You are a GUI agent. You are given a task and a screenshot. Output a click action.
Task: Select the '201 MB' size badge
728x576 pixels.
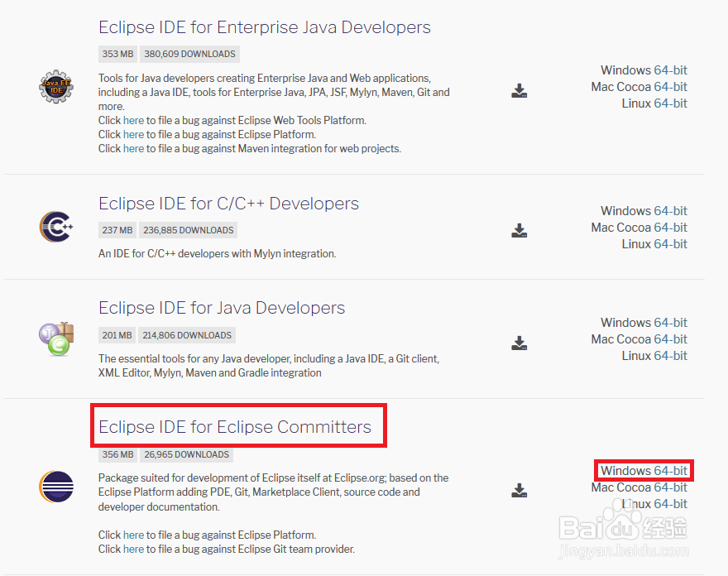coord(117,335)
